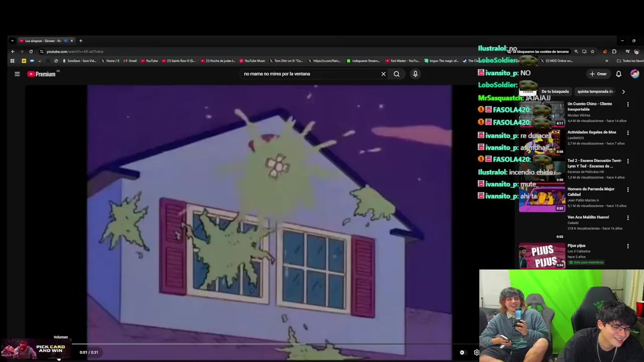Expand the bookmarks overflow chevron
This screenshot has height=362, width=644.
(606, 61)
